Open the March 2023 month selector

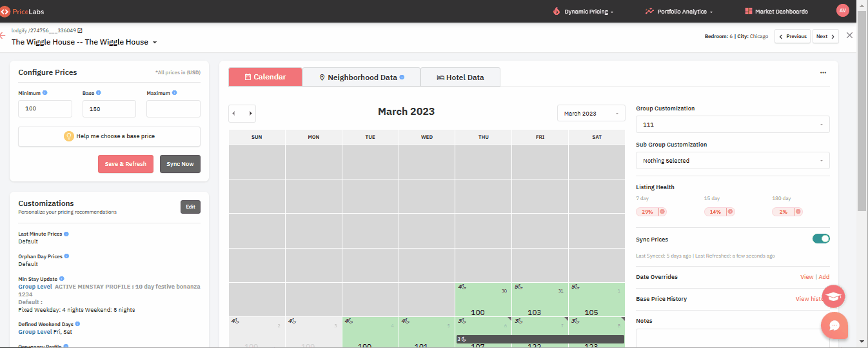[x=591, y=113]
